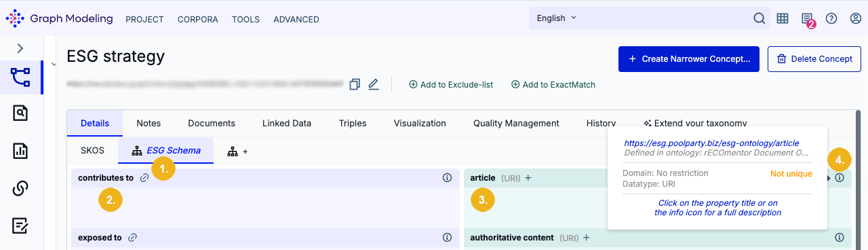Click Add to ExactMatch
Screen dimensions: 868x250
(553, 85)
